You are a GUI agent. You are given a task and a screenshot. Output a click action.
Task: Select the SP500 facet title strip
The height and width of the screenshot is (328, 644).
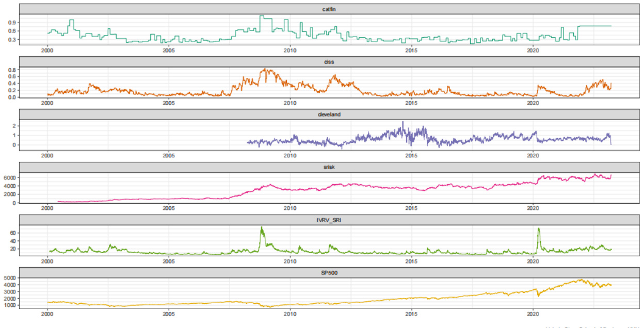coord(329,272)
